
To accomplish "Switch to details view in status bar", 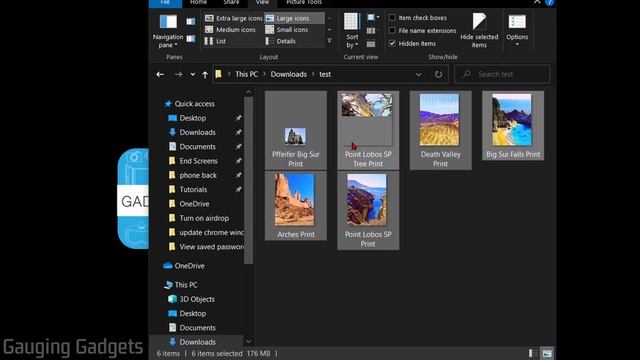I will click(532, 353).
